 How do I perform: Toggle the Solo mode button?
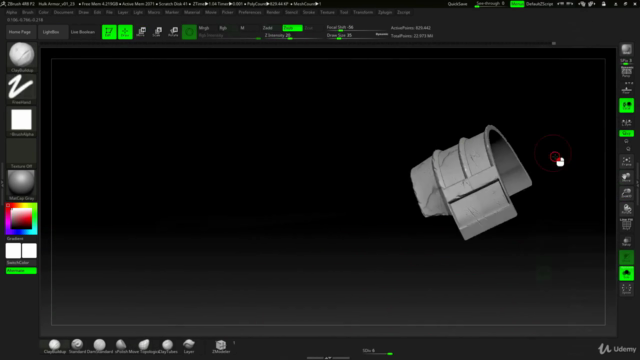[x=627, y=273]
